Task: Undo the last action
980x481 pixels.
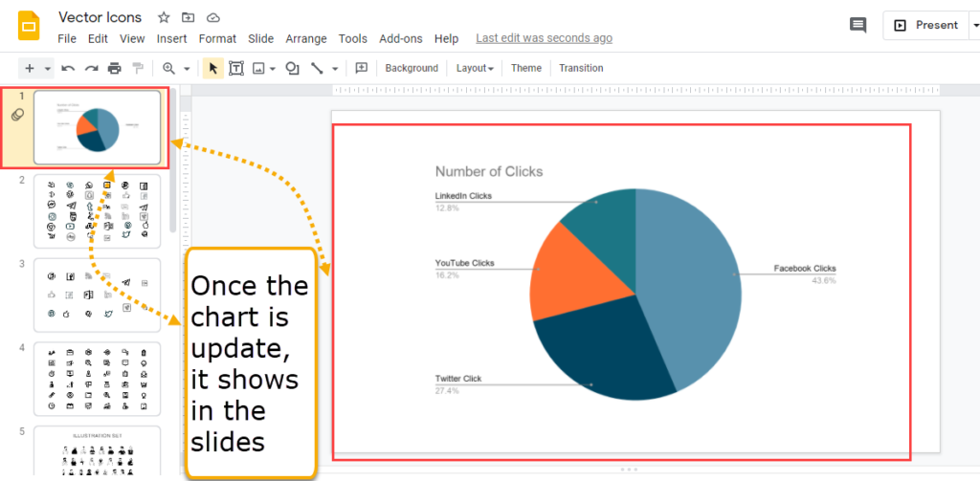Action: coord(68,69)
